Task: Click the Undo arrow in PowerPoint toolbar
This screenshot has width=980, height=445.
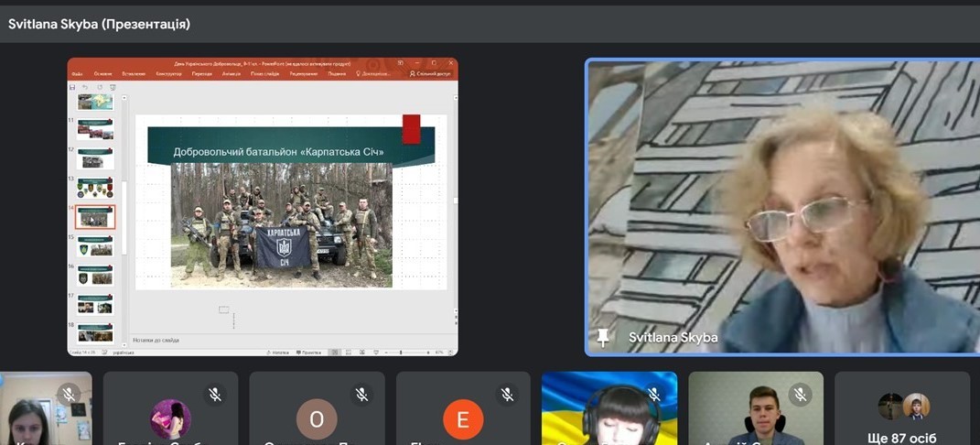Action: (x=85, y=88)
